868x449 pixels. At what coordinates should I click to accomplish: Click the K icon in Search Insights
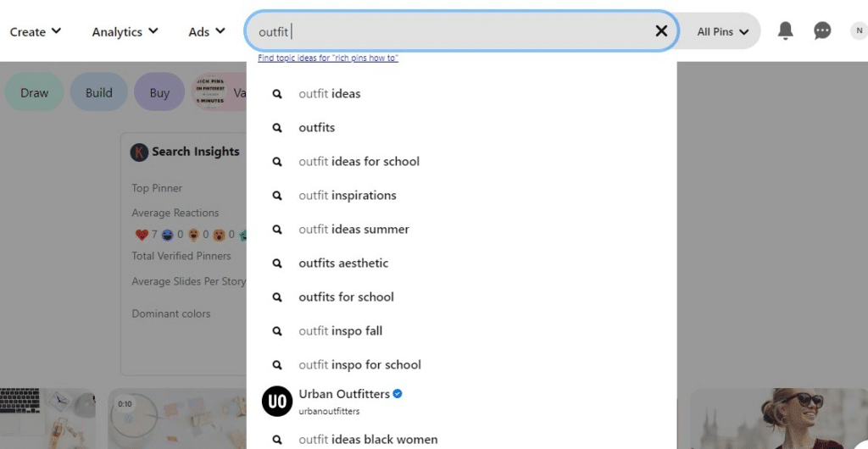tap(139, 152)
